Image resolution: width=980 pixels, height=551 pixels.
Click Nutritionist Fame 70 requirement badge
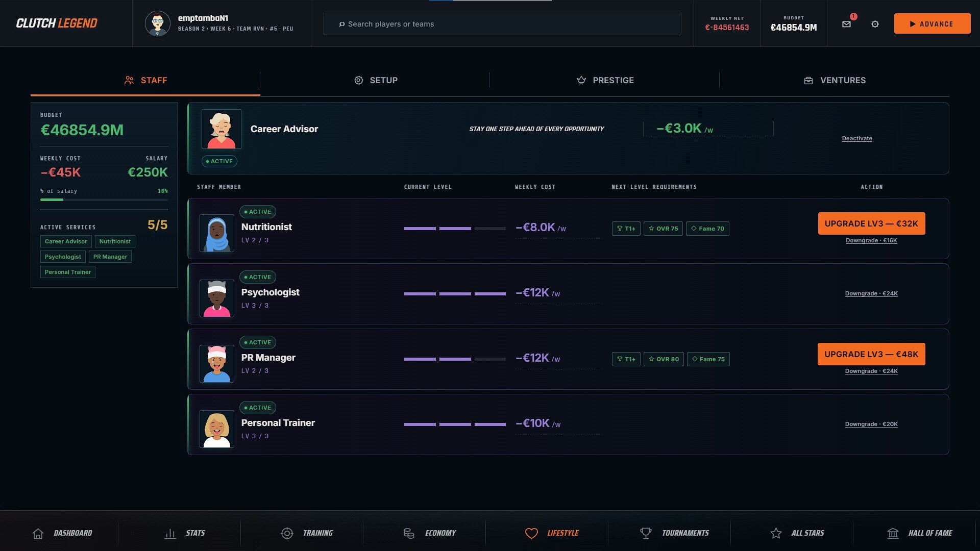(x=707, y=229)
